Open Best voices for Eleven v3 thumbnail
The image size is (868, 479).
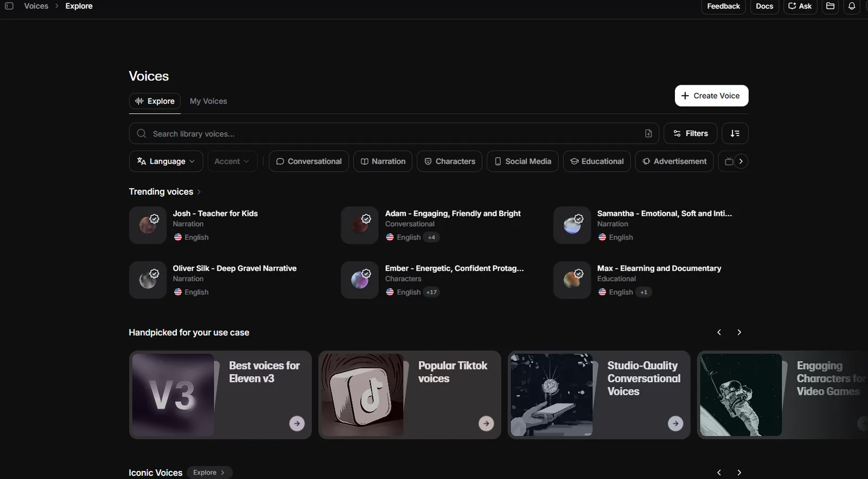pyautogui.click(x=173, y=395)
